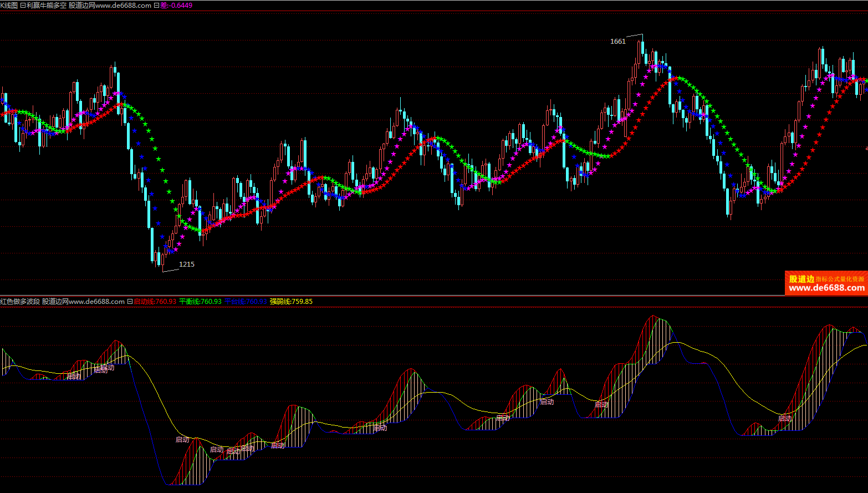Click the rightmost 启动 signal marker
Image resolution: width=868 pixels, height=493 pixels.
(x=785, y=419)
